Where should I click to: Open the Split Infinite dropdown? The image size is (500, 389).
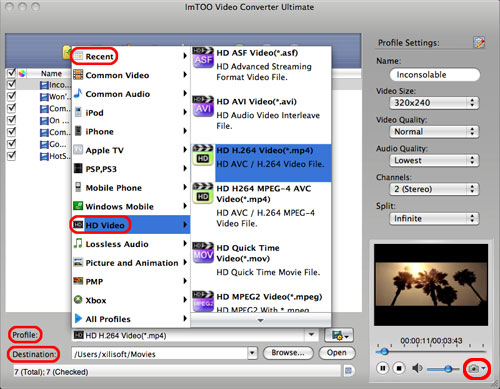coord(434,219)
